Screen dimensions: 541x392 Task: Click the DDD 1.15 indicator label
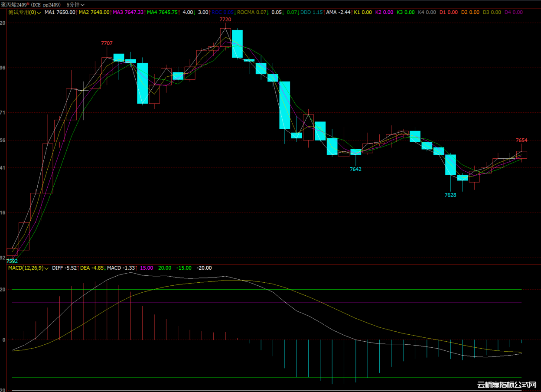point(311,12)
